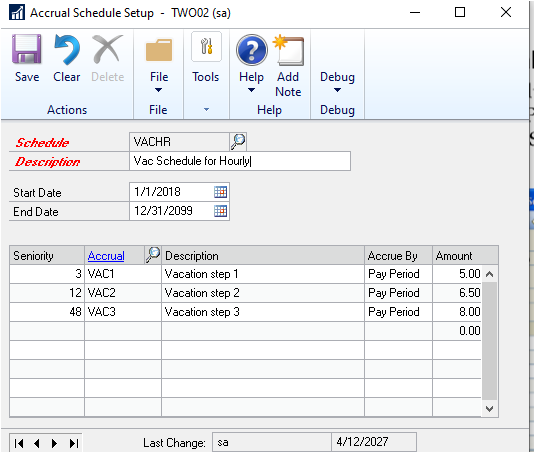Viewport: 535px width, 453px height.
Task: Go to first record navigation arrow
Action: [x=19, y=443]
